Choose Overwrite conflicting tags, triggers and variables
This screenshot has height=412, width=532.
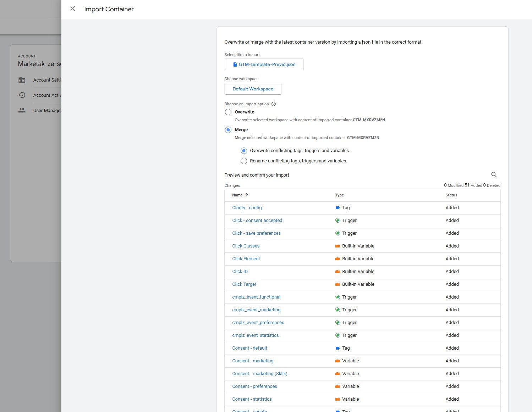pos(244,151)
